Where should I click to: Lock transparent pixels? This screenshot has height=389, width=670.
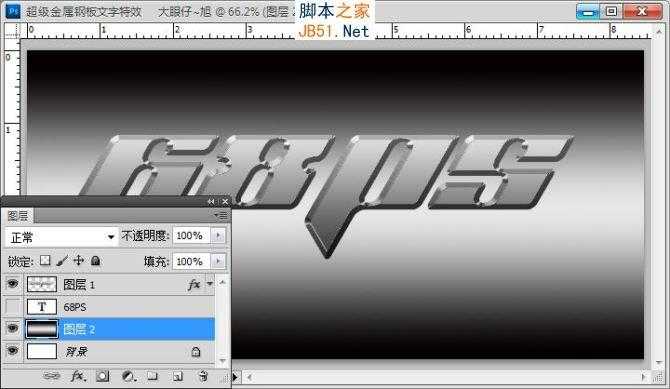click(x=45, y=260)
